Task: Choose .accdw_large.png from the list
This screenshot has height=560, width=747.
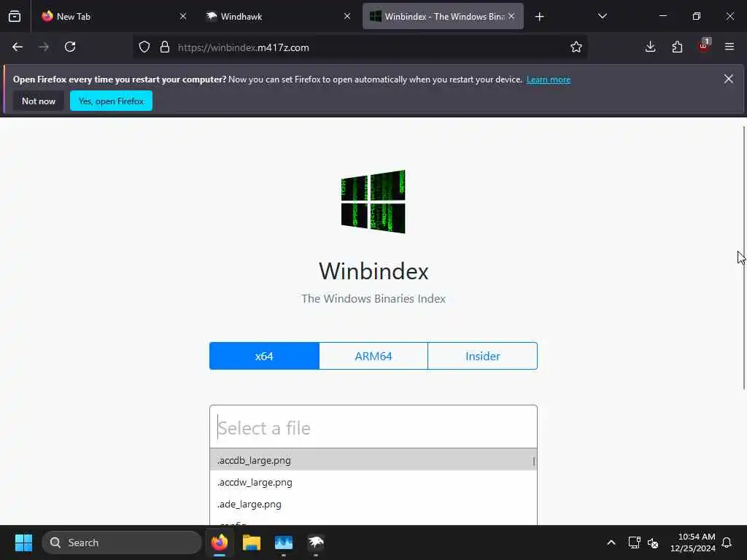Action: 373,482
